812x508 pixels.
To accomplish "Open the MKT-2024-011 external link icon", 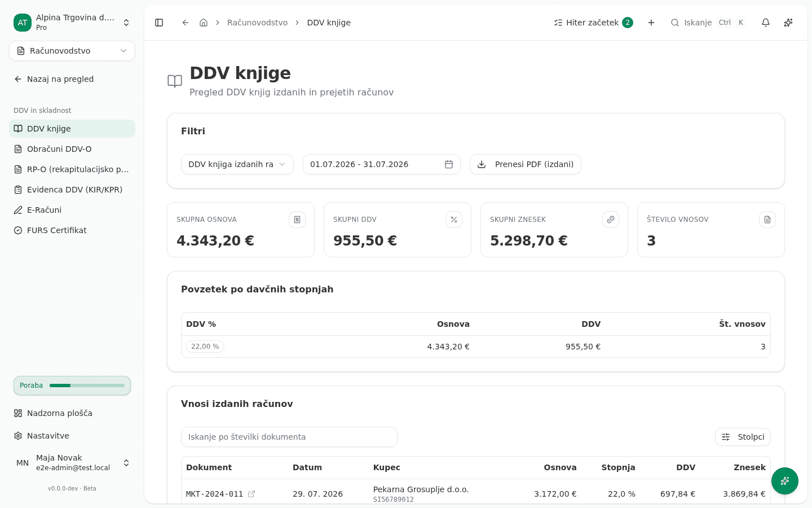I will tap(251, 494).
